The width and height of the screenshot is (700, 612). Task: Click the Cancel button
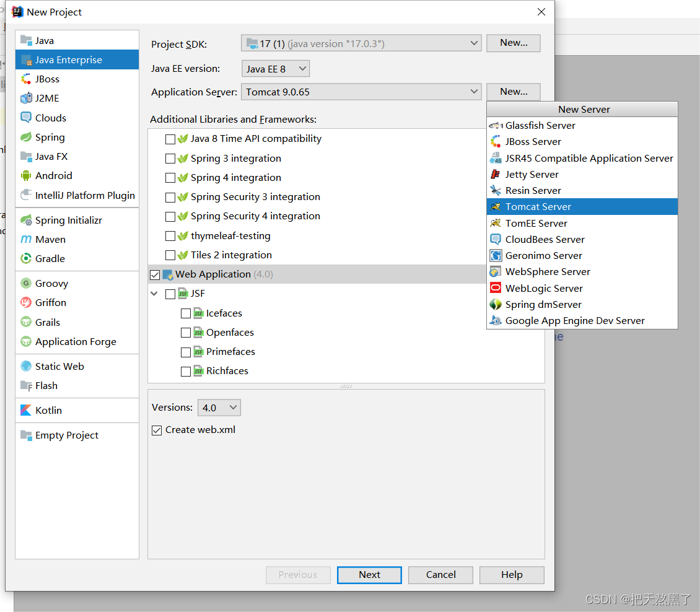coord(440,575)
